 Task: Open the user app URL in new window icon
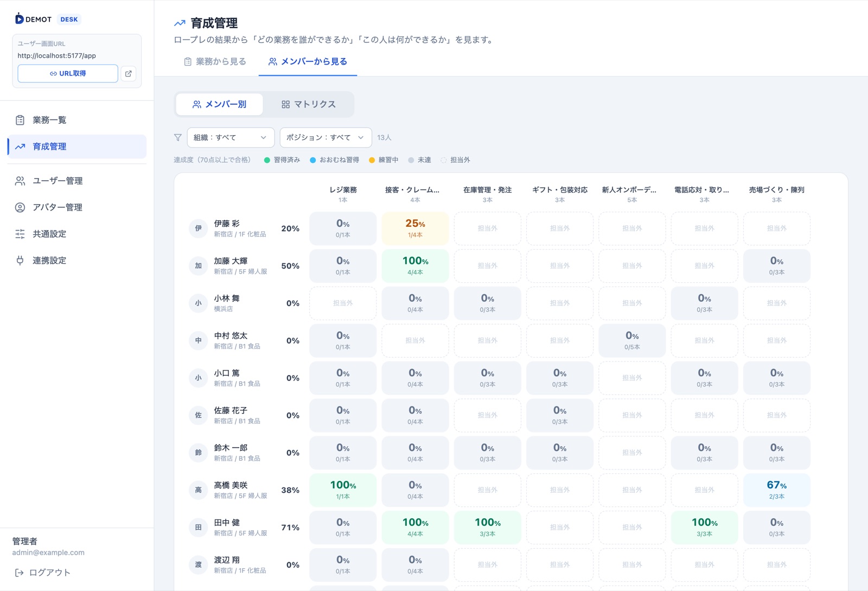(x=129, y=74)
